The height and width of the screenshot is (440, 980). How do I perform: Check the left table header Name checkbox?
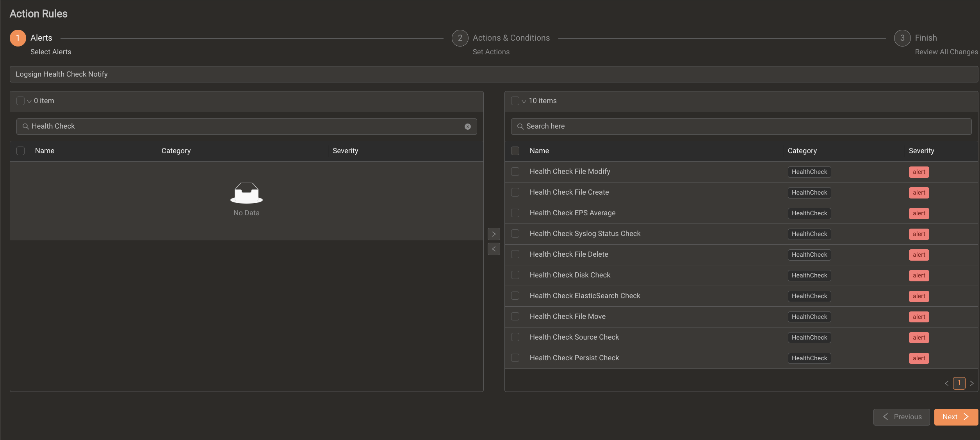tap(20, 151)
